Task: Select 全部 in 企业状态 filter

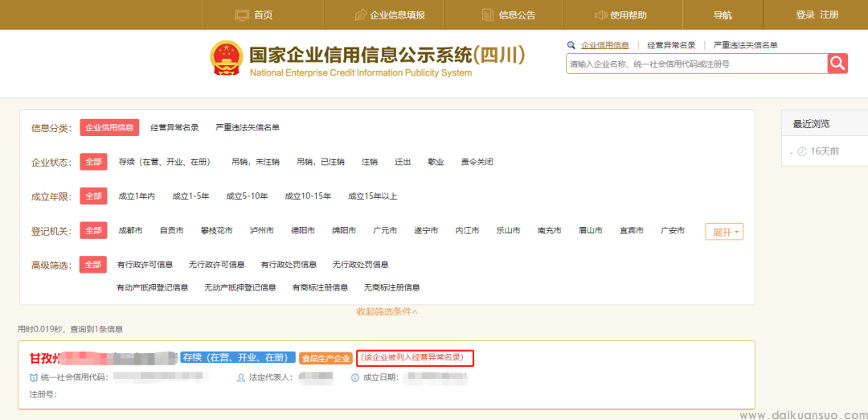Action: (93, 162)
